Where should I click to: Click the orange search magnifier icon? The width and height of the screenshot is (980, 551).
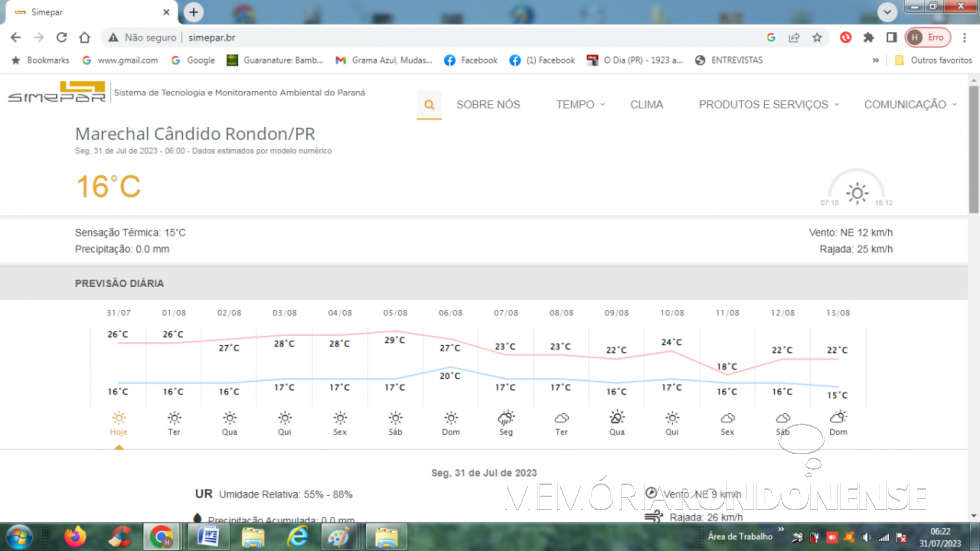click(429, 105)
